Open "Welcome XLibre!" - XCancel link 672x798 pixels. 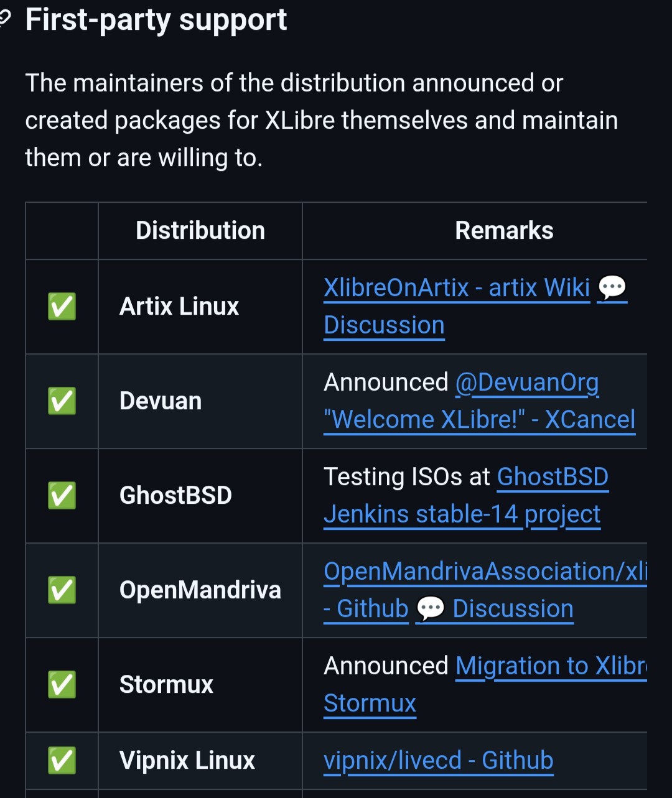click(x=479, y=420)
